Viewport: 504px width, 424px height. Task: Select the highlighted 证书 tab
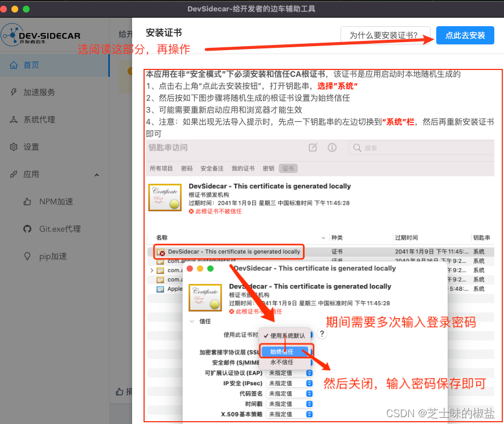pyautogui.click(x=288, y=168)
